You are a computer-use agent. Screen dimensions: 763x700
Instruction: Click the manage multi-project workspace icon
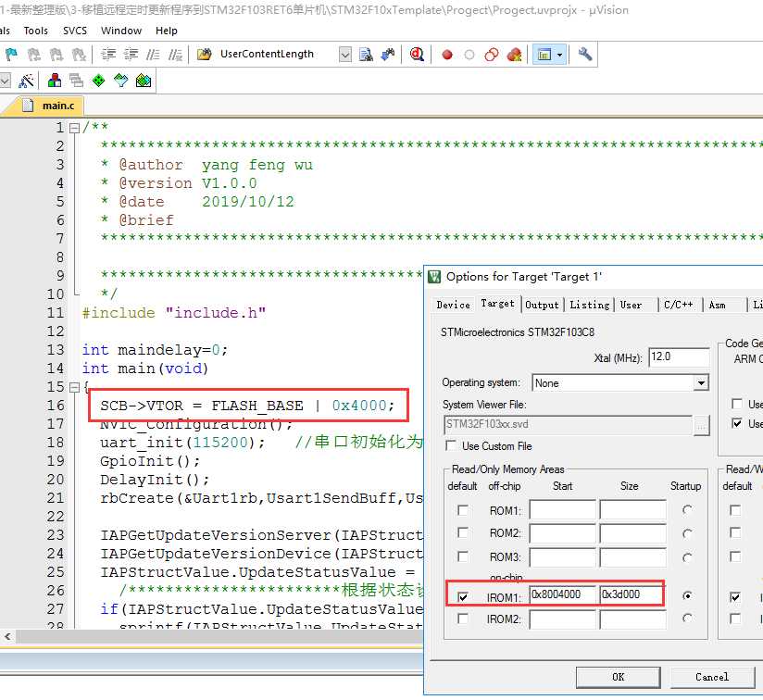pos(77,81)
